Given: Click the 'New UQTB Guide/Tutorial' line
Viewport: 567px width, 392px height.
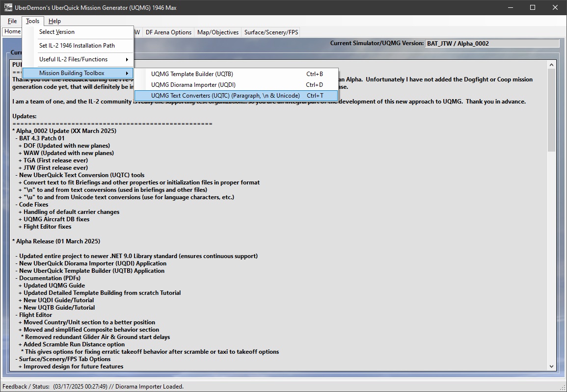Looking at the screenshot, I should [57, 308].
